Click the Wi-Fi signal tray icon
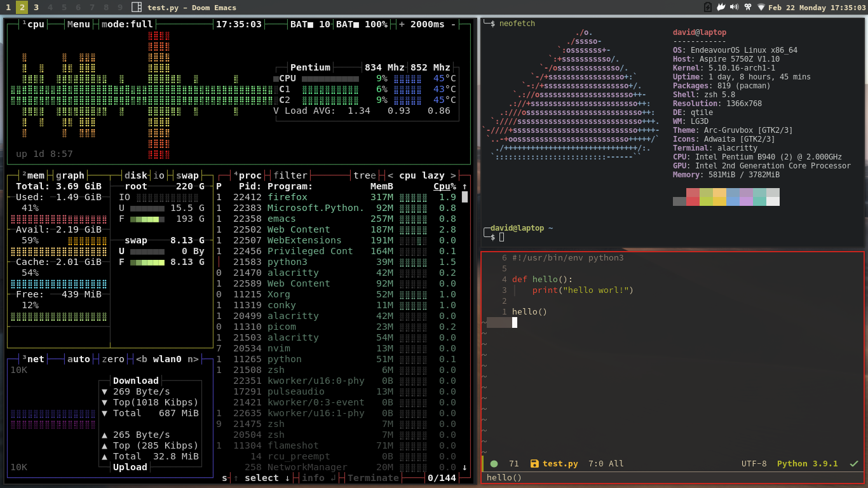This screenshot has width=868, height=488. point(761,7)
